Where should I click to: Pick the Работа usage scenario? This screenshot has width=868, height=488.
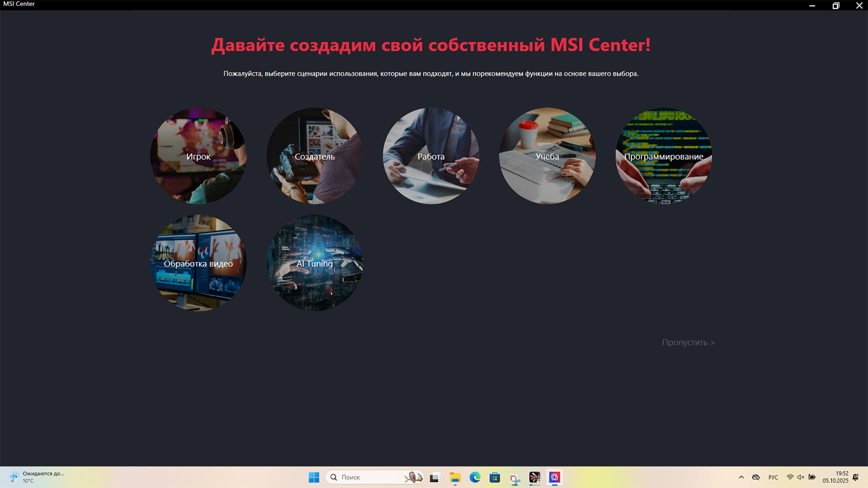pyautogui.click(x=431, y=156)
